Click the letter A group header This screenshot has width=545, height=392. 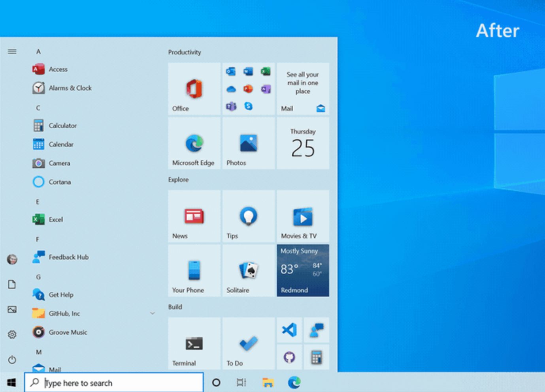tap(38, 51)
